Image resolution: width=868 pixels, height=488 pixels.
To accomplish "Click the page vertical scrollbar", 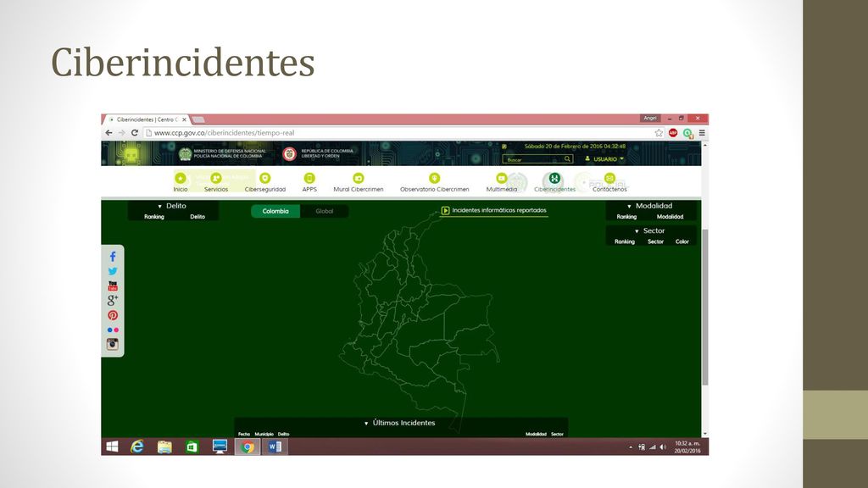I will [x=704, y=307].
